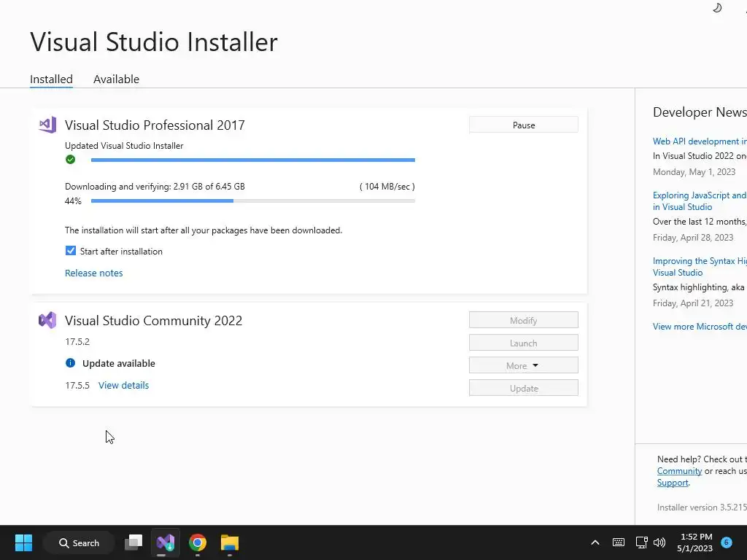Click the Visual Studio Community 2022 logo icon

point(47,320)
